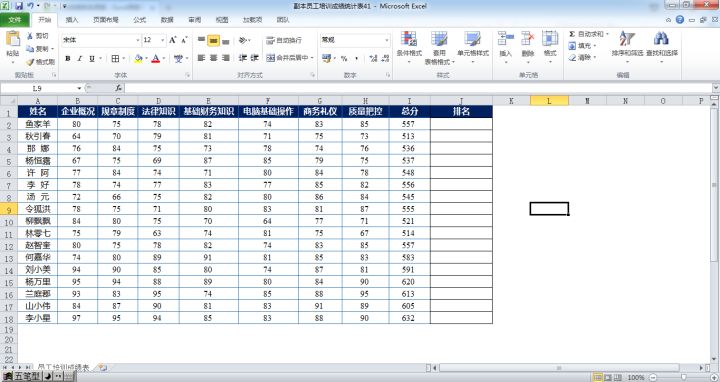This screenshot has height=382, width=720.
Task: Toggle Underline formatting
Action: click(x=91, y=59)
